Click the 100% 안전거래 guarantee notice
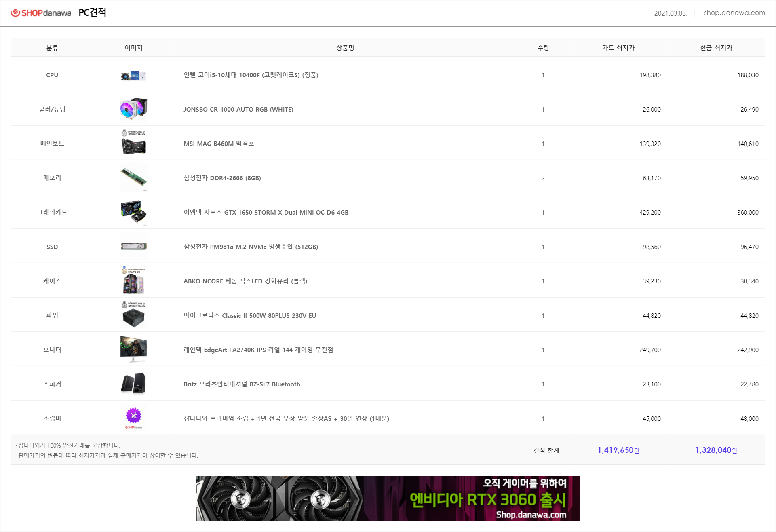The width and height of the screenshot is (776, 532). tap(68, 445)
